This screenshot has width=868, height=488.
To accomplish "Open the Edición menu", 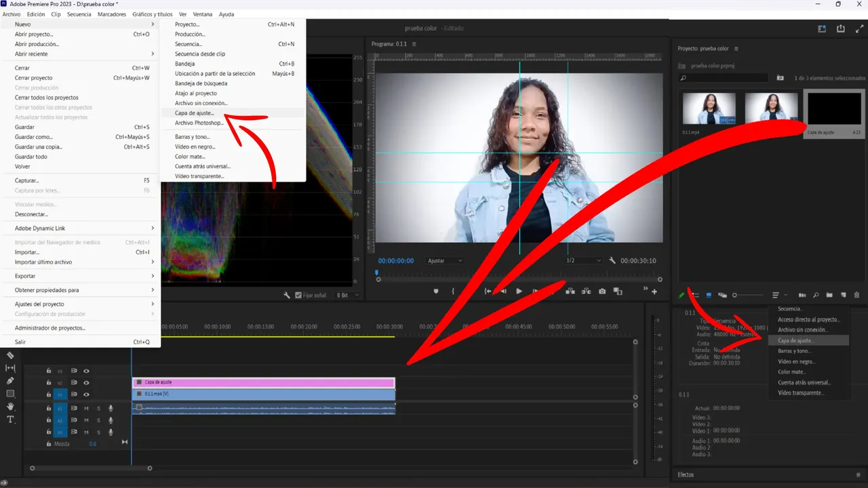I will (x=36, y=14).
